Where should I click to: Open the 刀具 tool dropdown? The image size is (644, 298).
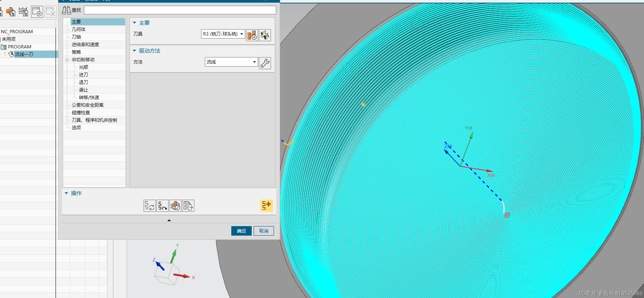pyautogui.click(x=223, y=34)
